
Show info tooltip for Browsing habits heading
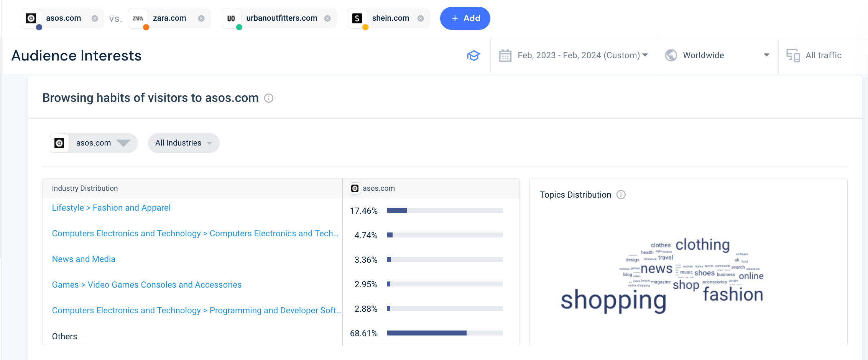[x=269, y=98]
